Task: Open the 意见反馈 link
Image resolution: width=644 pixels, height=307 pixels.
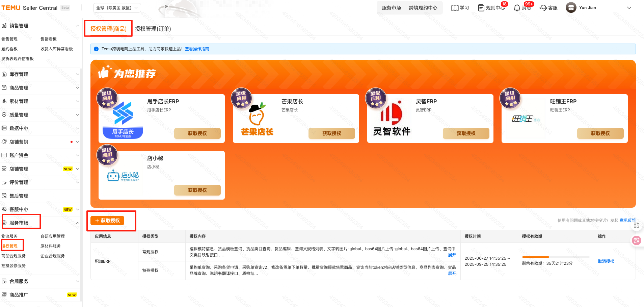Action: 628,221
